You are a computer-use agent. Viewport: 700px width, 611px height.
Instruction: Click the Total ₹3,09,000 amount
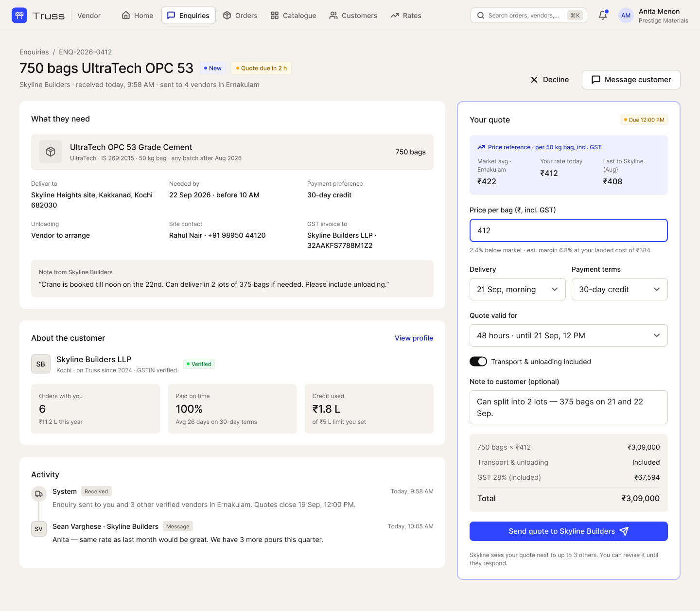click(x=641, y=498)
